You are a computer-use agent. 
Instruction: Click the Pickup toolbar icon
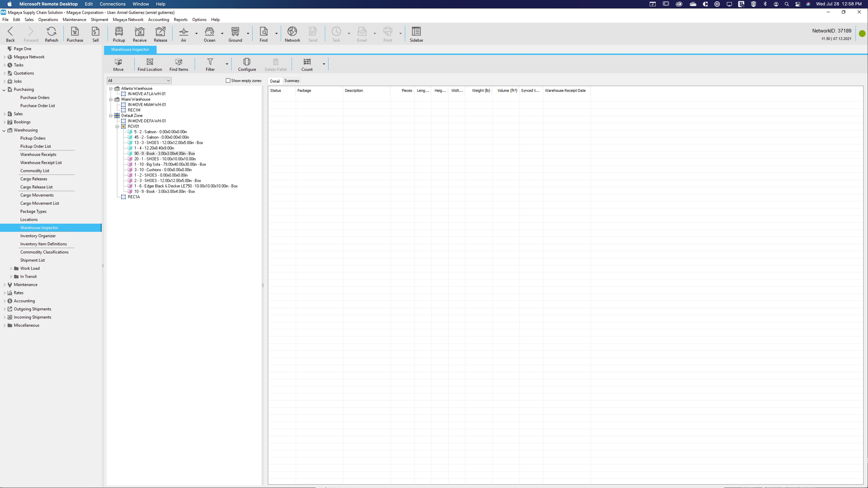[119, 34]
